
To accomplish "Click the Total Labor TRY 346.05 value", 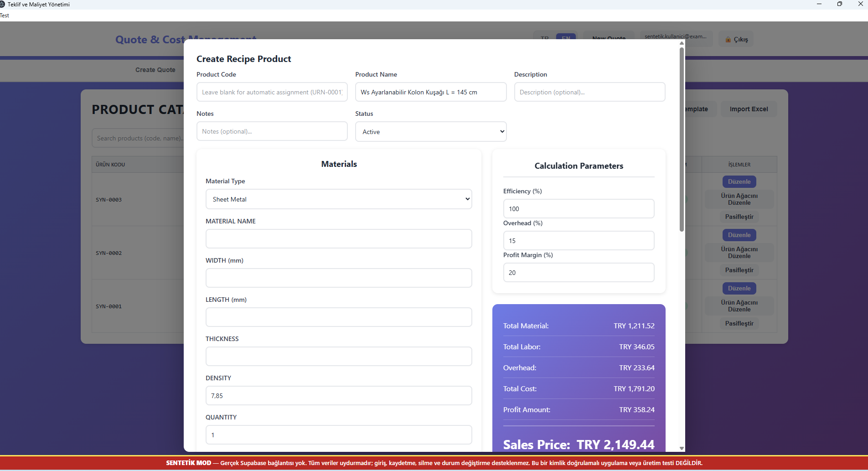I will point(636,347).
